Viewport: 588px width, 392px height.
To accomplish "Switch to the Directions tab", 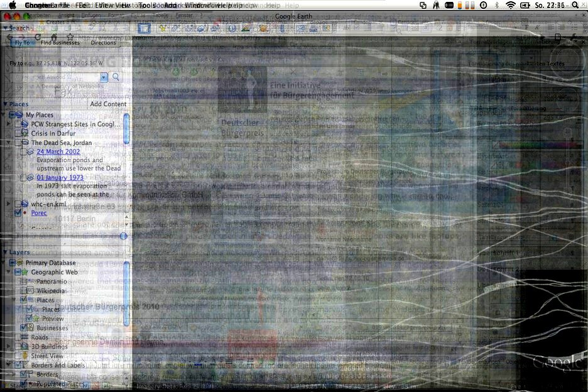I will click(x=104, y=43).
